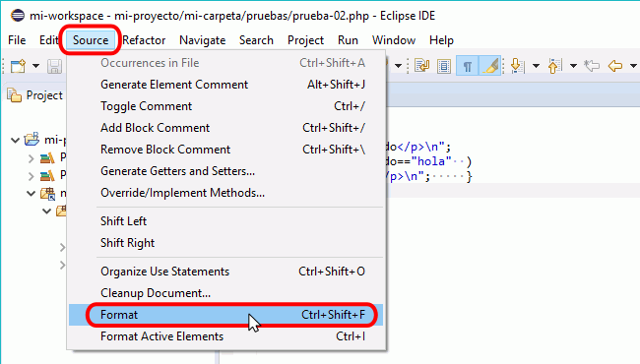The width and height of the screenshot is (640, 364).
Task: Open the Help menu
Action: tap(441, 40)
